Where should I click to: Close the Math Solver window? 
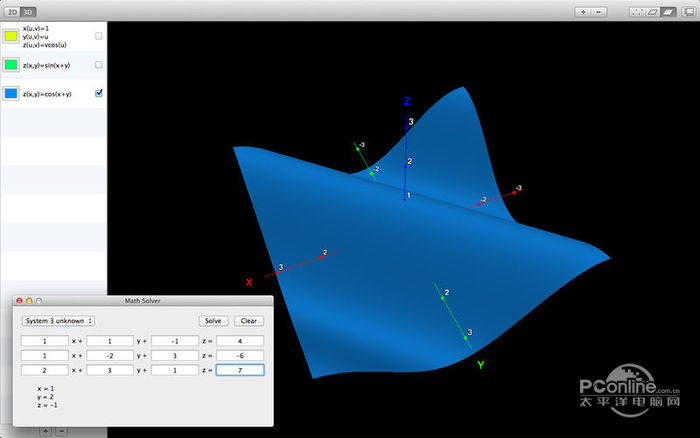coord(19,300)
